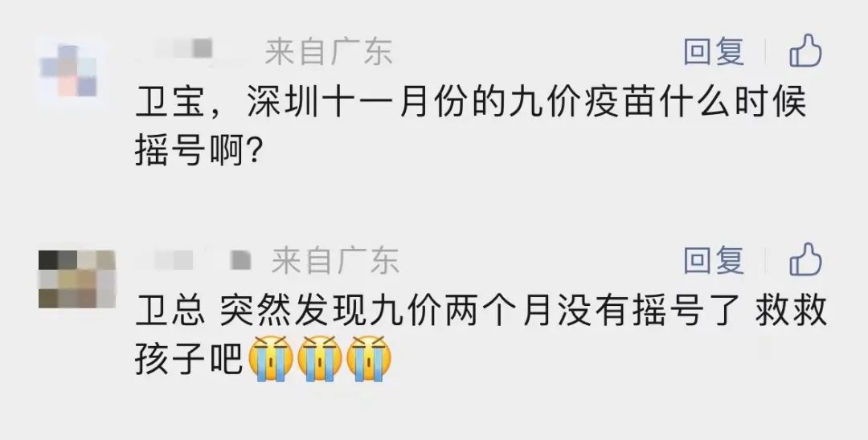Click the last crying emoji in the row
Screen dimensions: 868x440
click(x=369, y=358)
